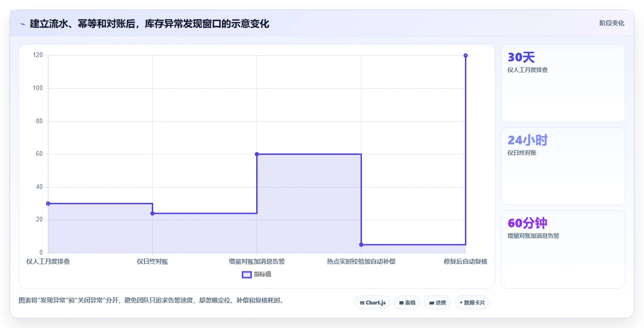Click the 80 y-axis tick label
The height and width of the screenshot is (328, 644).
[x=39, y=121]
